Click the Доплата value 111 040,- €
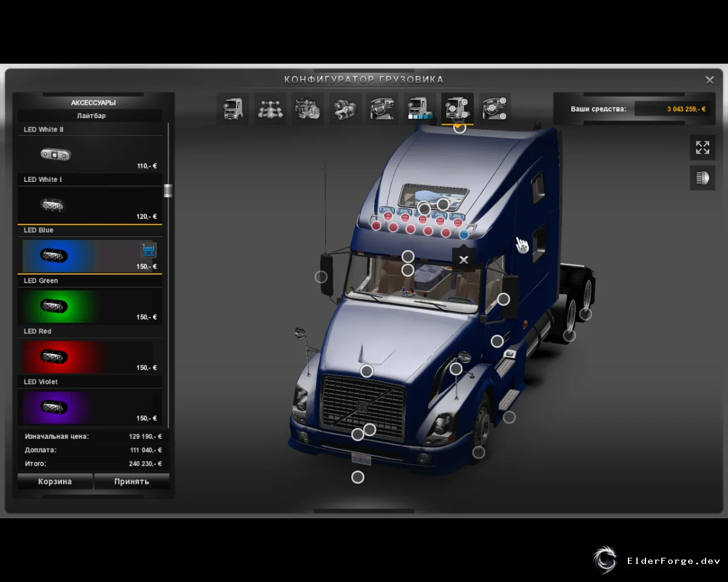This screenshot has width=728, height=582. [146, 450]
